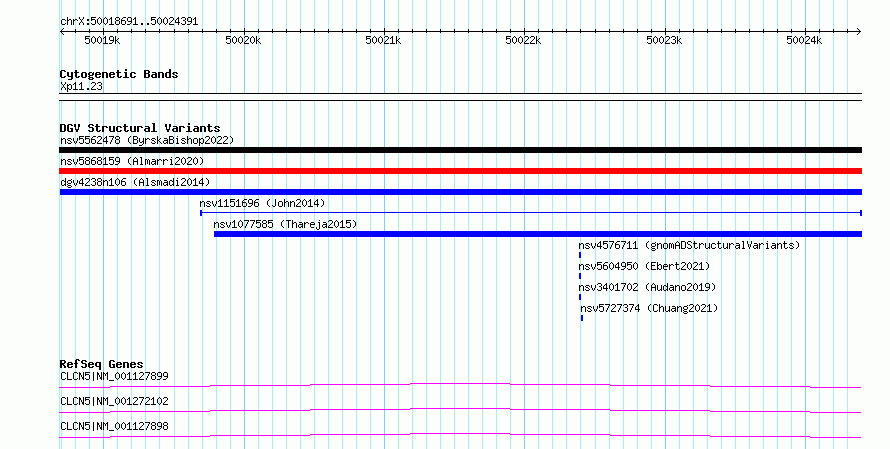Image resolution: width=890 pixels, height=449 pixels.
Task: Click the 50019k ruler position
Action: 102,40
